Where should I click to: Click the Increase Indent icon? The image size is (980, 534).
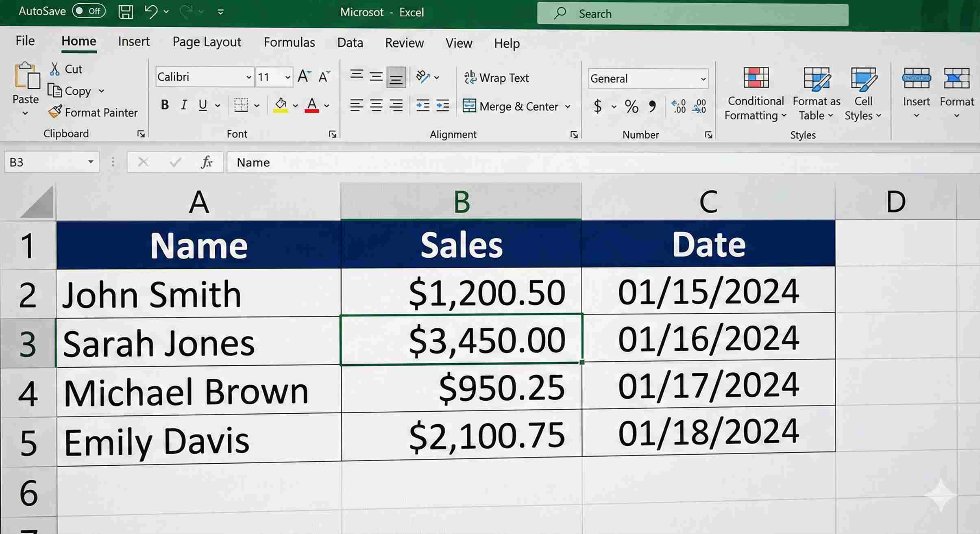(x=442, y=106)
